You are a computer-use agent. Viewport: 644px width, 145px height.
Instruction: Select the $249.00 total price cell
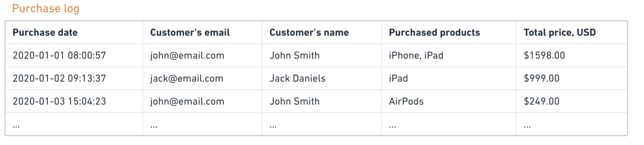[x=541, y=101]
